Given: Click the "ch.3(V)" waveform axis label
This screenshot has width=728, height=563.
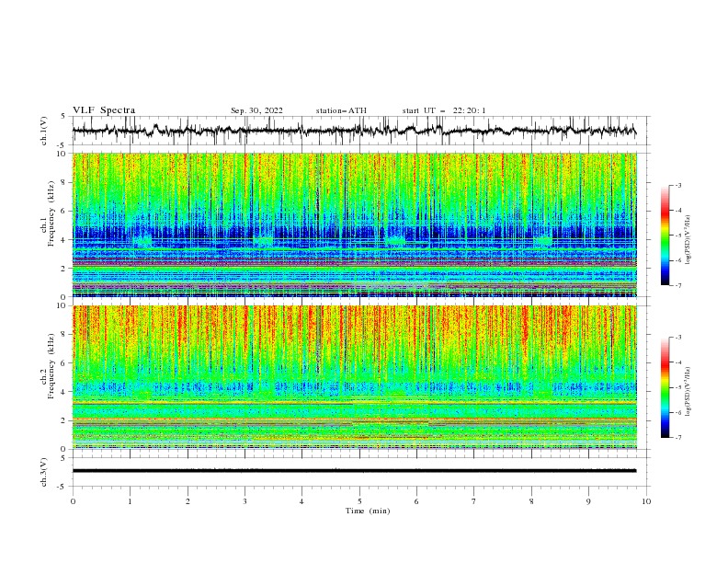Looking at the screenshot, I should click(x=44, y=472).
